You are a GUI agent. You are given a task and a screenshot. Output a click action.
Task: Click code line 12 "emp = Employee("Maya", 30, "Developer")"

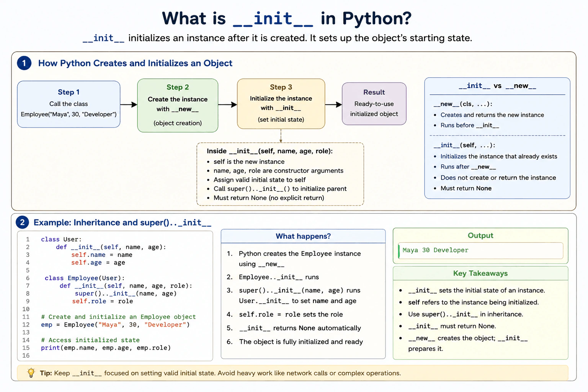click(115, 325)
